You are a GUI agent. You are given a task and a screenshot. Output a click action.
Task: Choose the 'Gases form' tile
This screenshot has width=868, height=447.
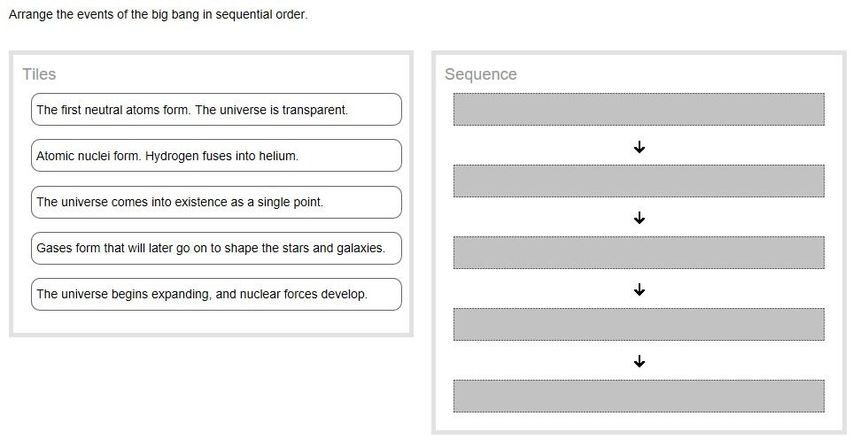click(216, 248)
